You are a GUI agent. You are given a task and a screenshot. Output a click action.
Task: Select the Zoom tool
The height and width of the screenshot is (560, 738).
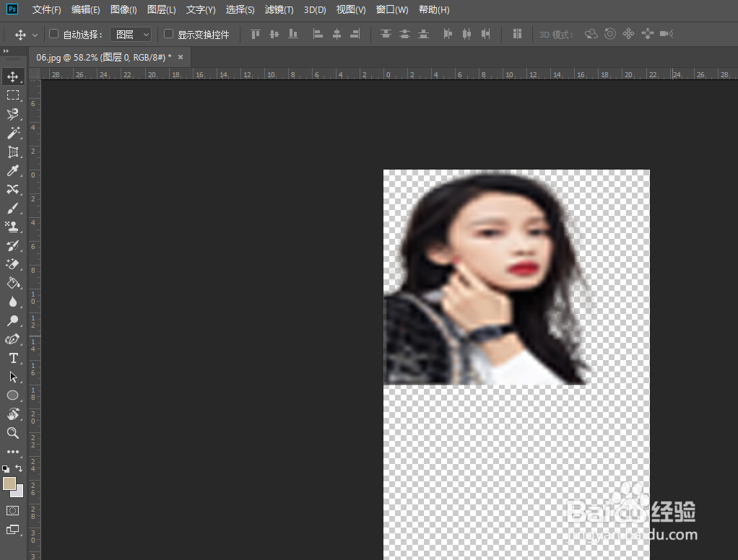(x=13, y=433)
